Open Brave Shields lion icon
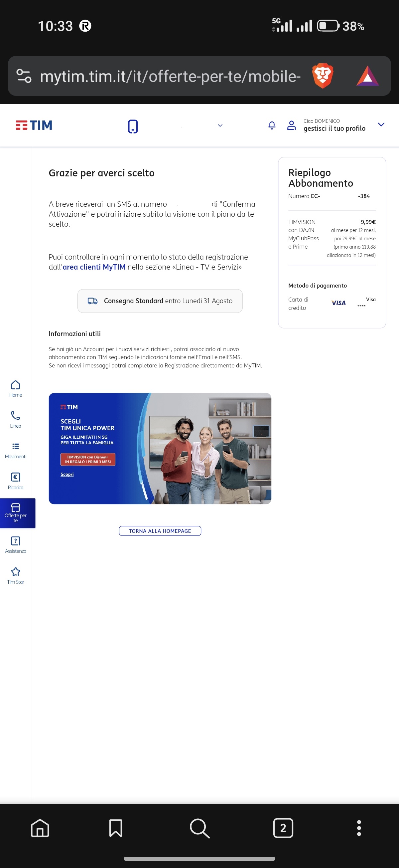This screenshot has width=399, height=868. point(323,76)
